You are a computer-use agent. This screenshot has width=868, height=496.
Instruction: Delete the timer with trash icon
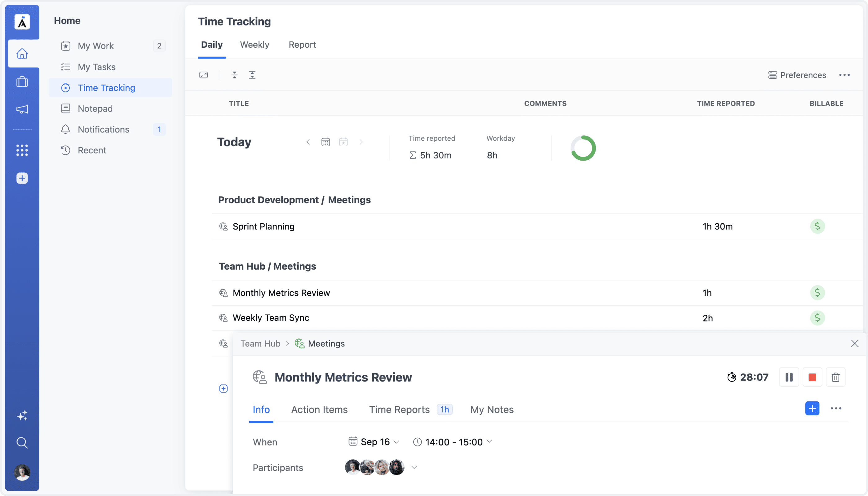pyautogui.click(x=836, y=377)
